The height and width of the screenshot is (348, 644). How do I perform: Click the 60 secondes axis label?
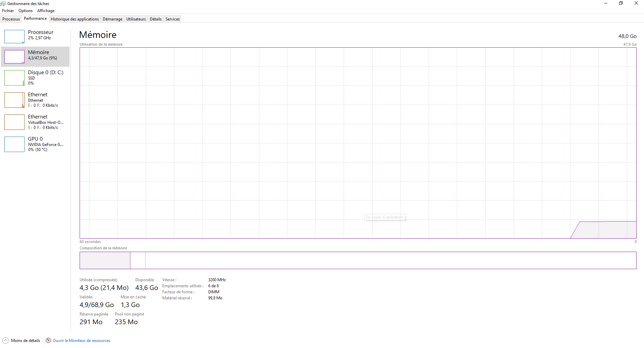90,242
